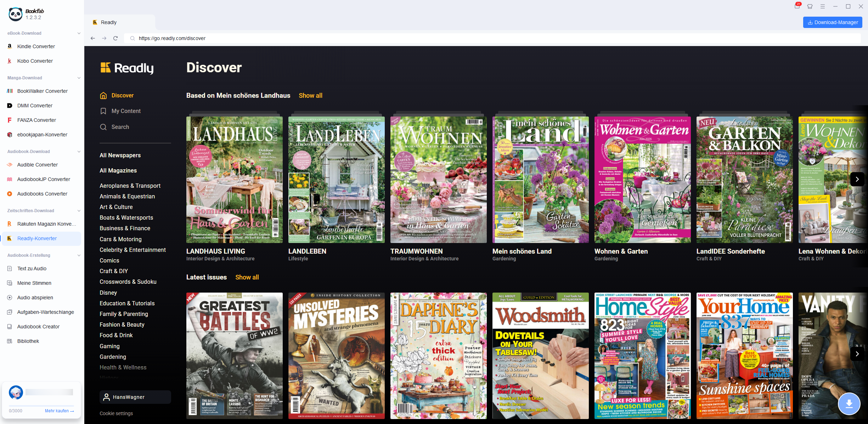Click the Meine Stimmen icon
Screen dimensions: 868x424
10,283
